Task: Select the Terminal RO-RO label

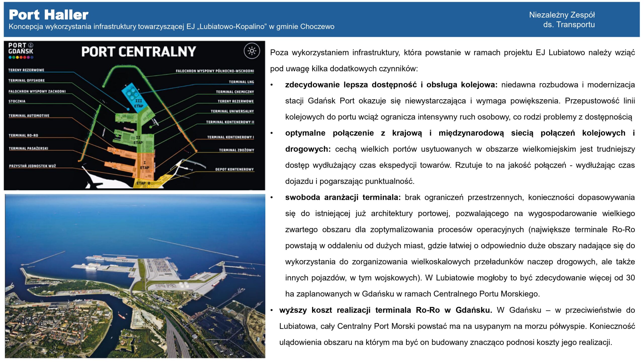Action: 23,135
